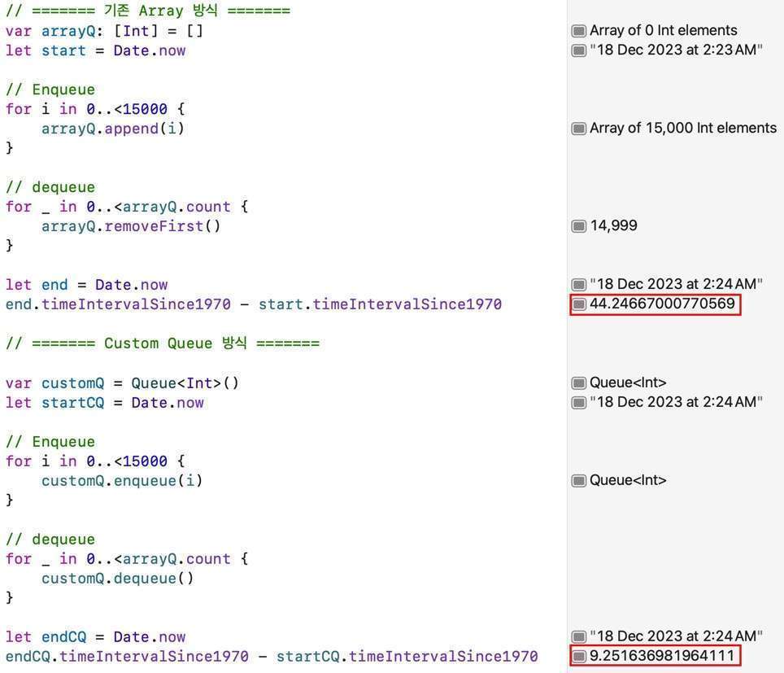Click the "var arrayQ: [Int] = []" declaration
Image resolution: width=784 pixels, height=673 pixels.
click(104, 31)
